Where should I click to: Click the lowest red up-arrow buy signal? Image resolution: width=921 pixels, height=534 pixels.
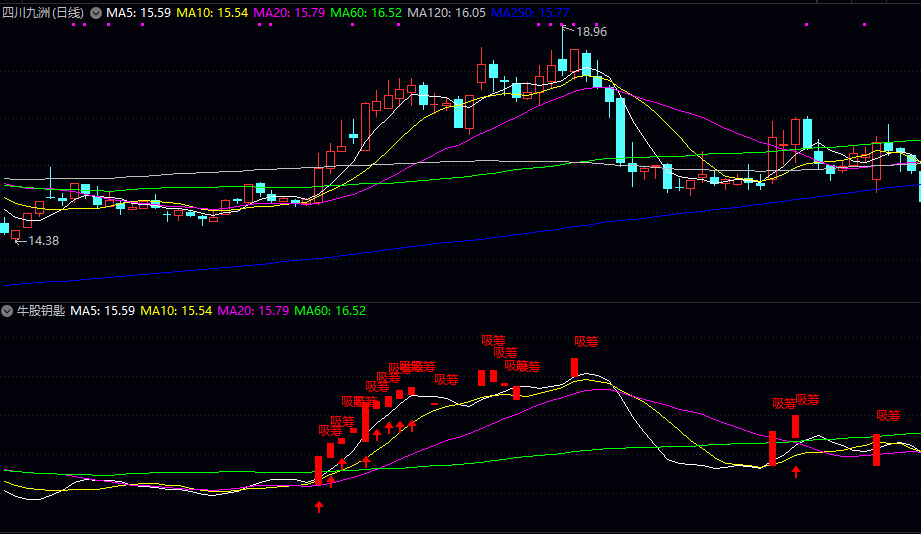click(x=319, y=506)
